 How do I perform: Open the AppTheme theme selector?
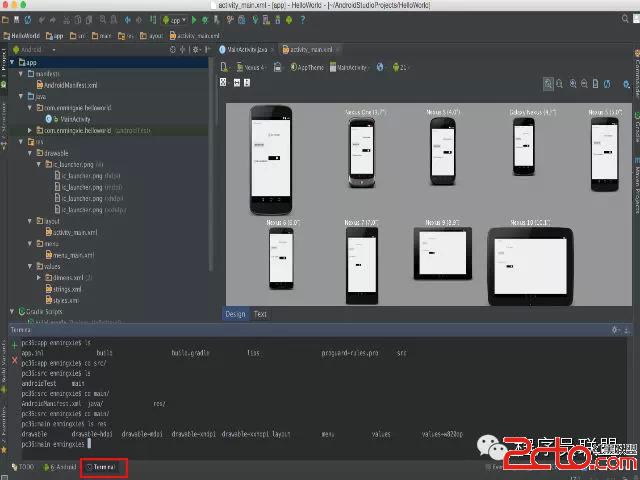pos(308,67)
